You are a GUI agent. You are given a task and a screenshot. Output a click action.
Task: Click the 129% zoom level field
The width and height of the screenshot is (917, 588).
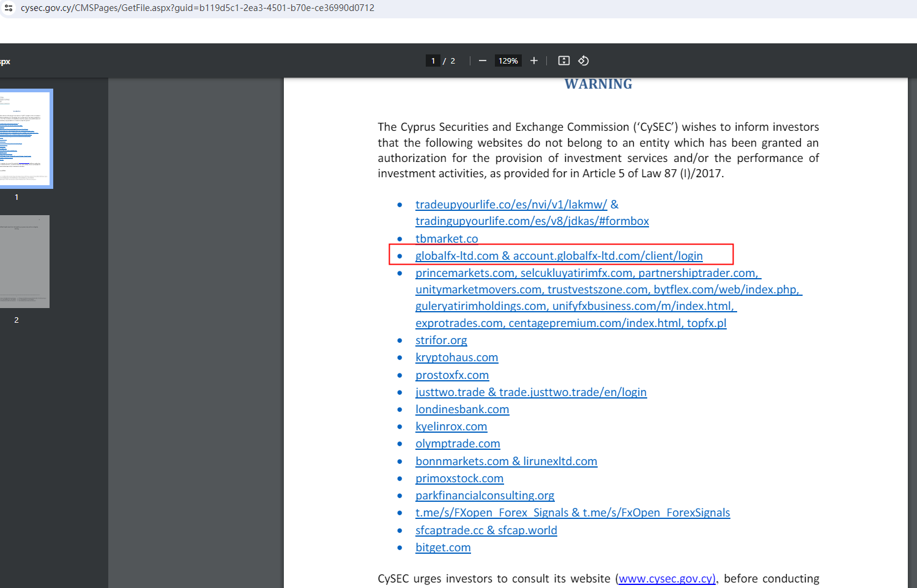click(508, 61)
